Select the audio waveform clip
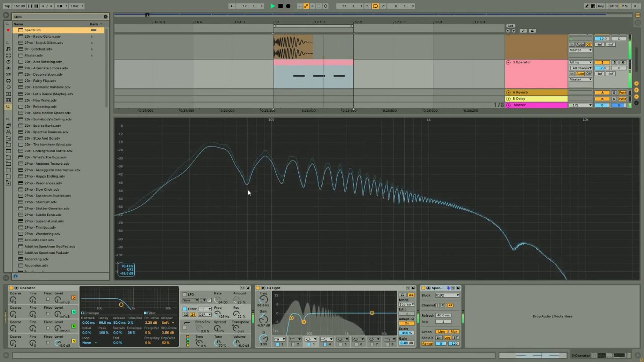This screenshot has width=644, height=362. [x=293, y=47]
